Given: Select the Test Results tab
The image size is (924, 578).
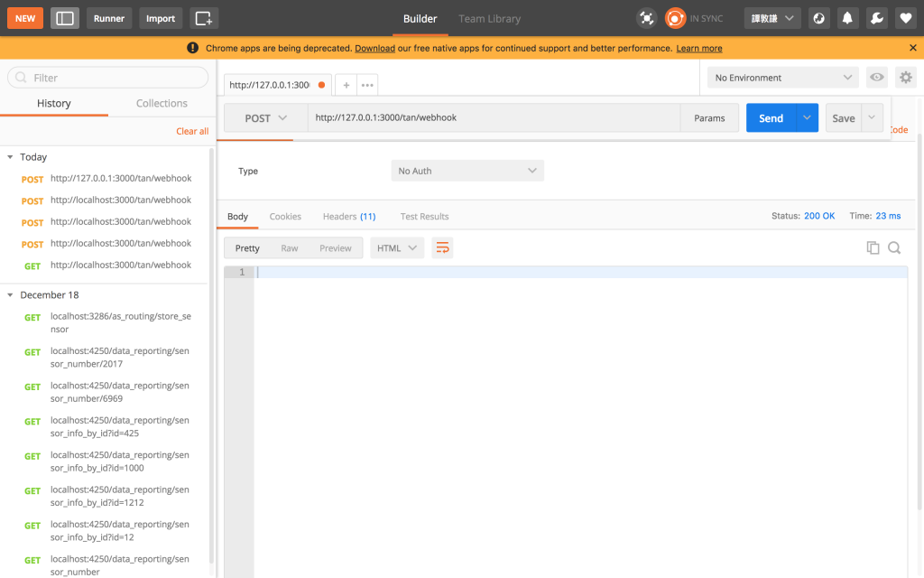Looking at the screenshot, I should click(424, 217).
